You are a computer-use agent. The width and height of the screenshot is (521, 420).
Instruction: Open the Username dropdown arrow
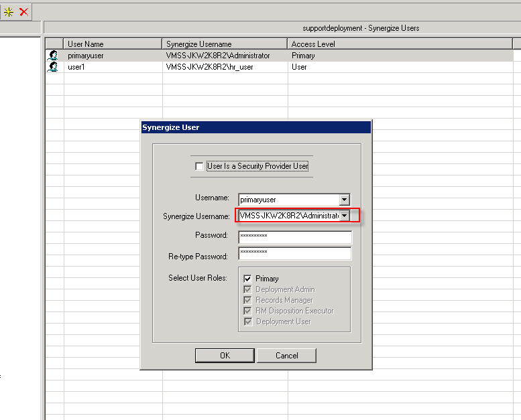pyautogui.click(x=344, y=200)
